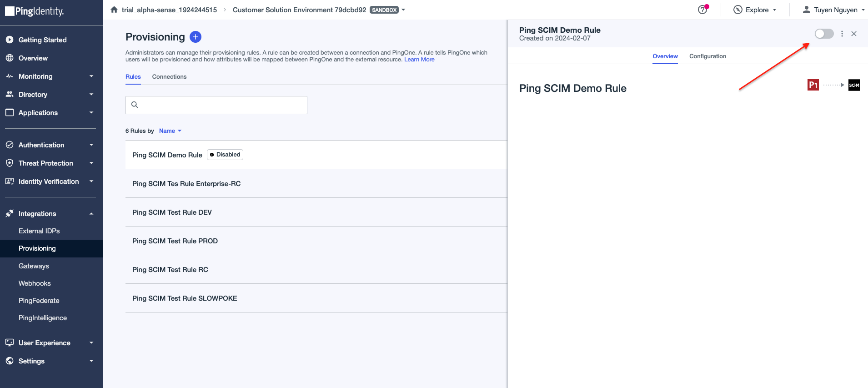Expand the Identity Verification menu arrow
The image size is (868, 388).
tap(91, 181)
